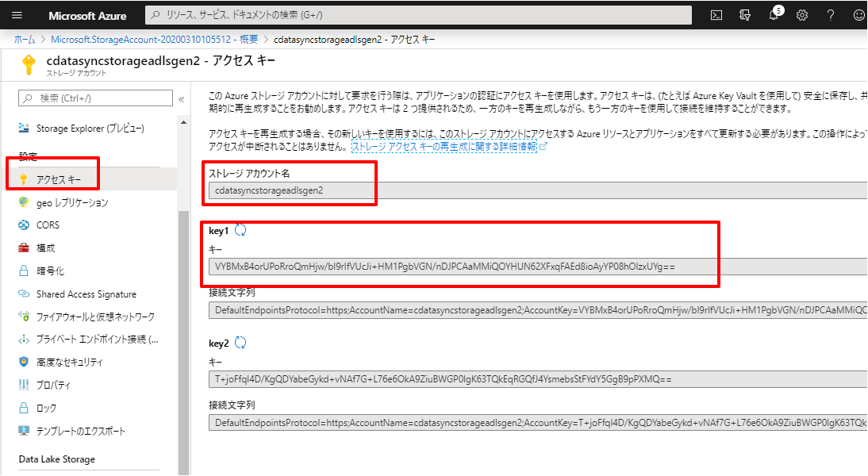
Task: Open the help question mark menu
Action: coord(831,16)
